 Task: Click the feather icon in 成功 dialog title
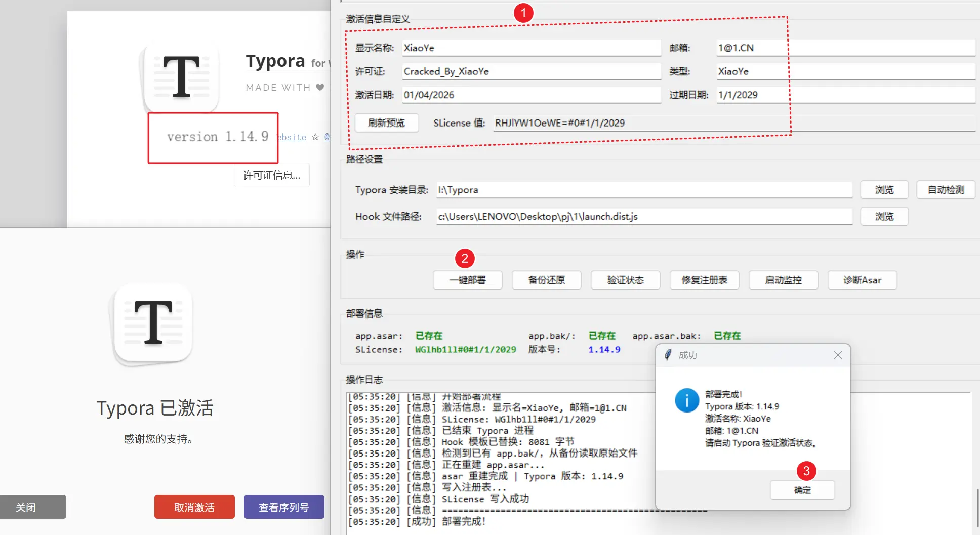tap(668, 355)
